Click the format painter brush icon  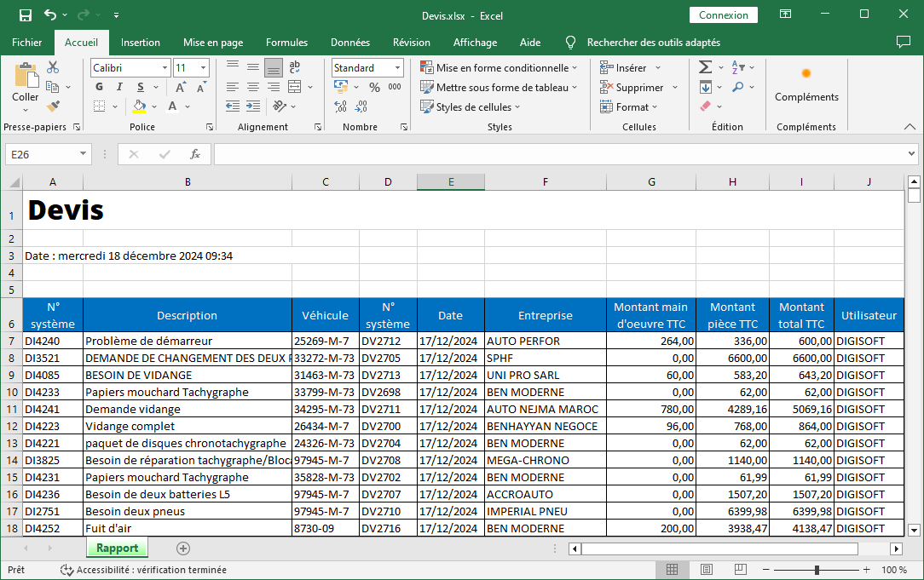click(x=53, y=106)
